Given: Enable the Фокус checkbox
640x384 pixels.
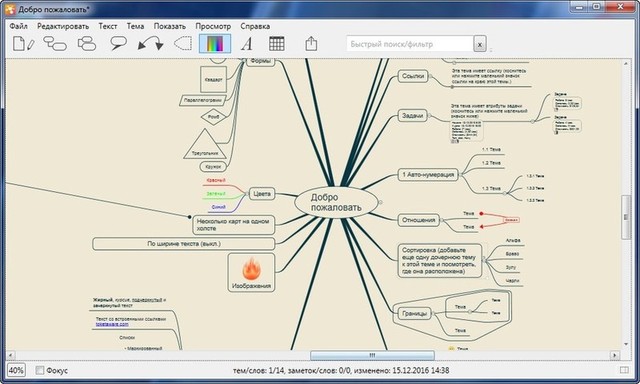Looking at the screenshot, I should [40, 370].
